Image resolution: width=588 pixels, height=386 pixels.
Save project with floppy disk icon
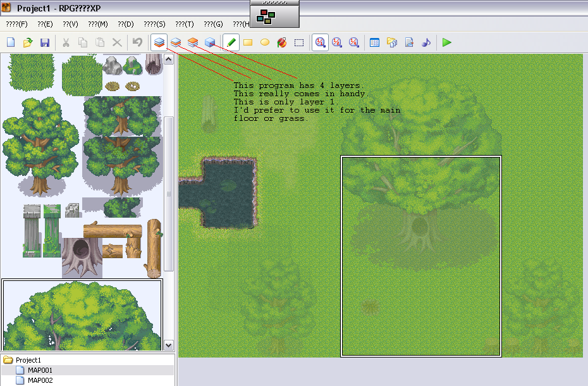click(45, 42)
